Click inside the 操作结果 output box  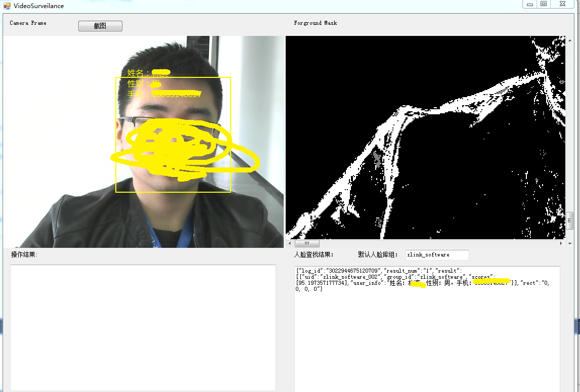pyautogui.click(x=143, y=328)
